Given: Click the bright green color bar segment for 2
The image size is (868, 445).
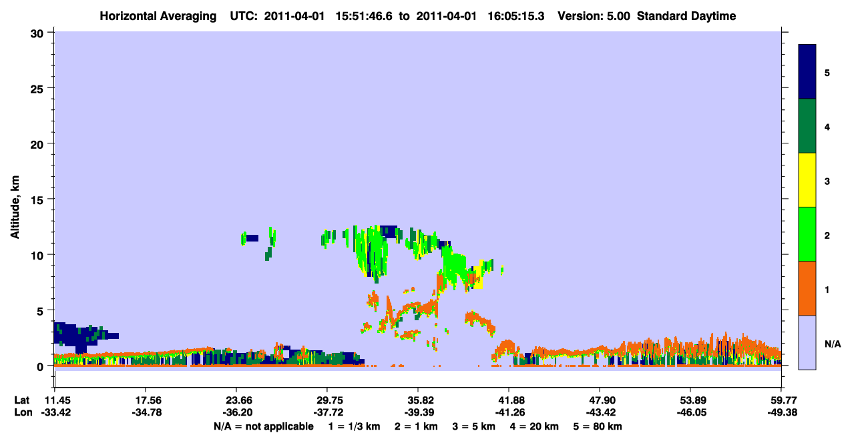Looking at the screenshot, I should pos(807,234).
